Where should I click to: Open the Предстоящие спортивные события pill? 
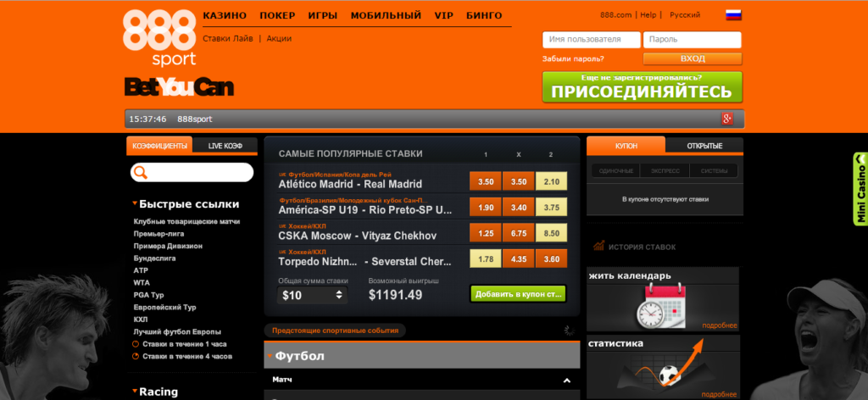[335, 331]
